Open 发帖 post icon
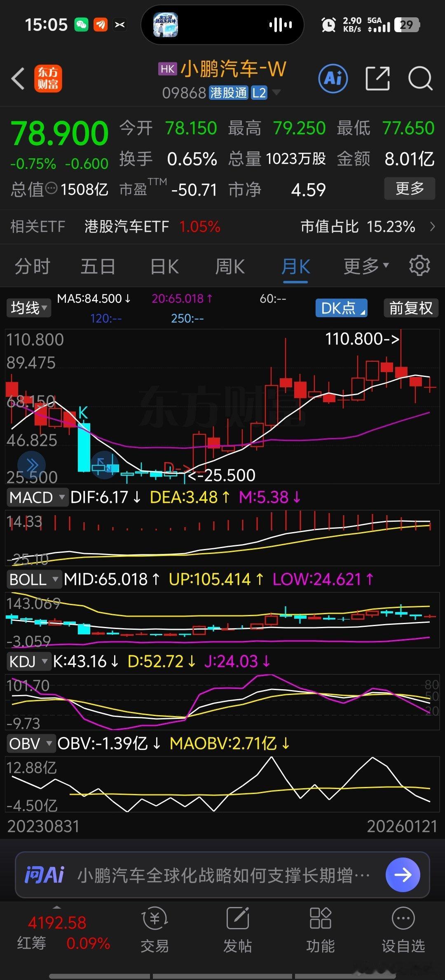The width and height of the screenshot is (445, 980). (238, 919)
